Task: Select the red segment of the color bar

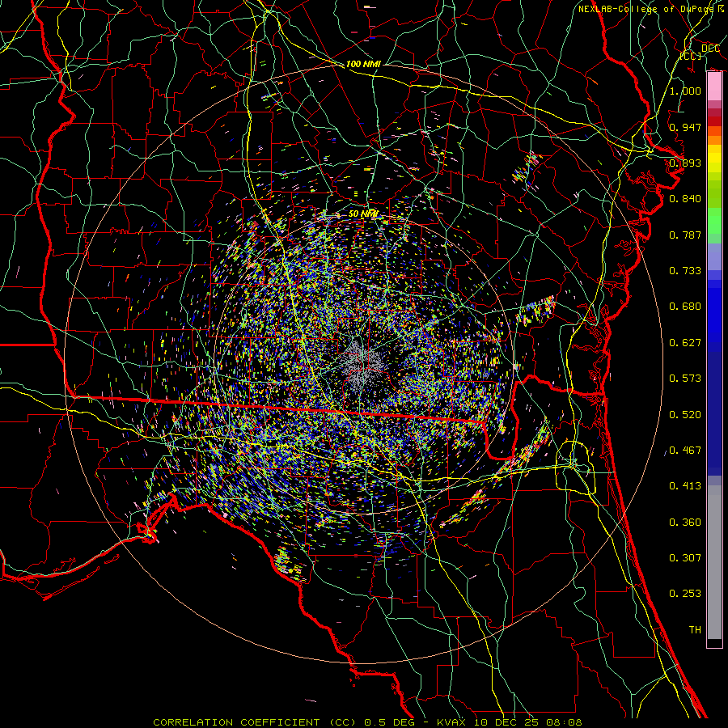Action: point(714,121)
